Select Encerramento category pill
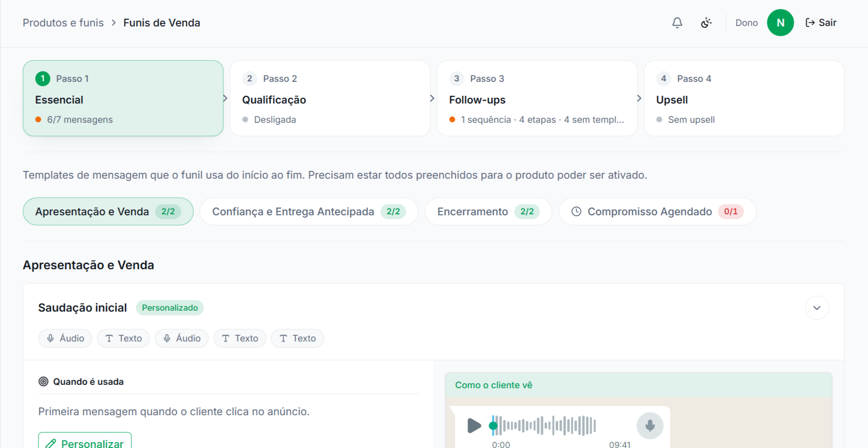The height and width of the screenshot is (448, 868). pyautogui.click(x=488, y=211)
